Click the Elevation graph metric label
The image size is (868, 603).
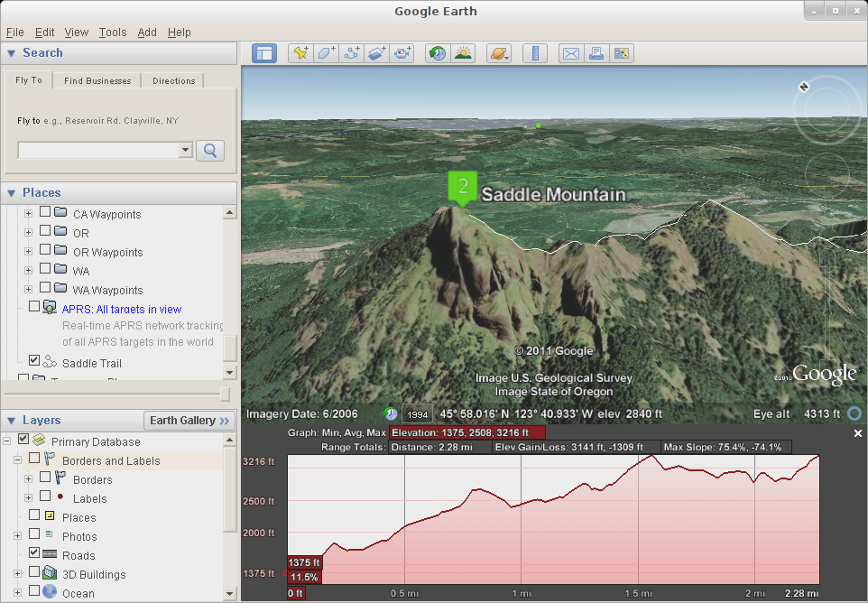click(467, 432)
